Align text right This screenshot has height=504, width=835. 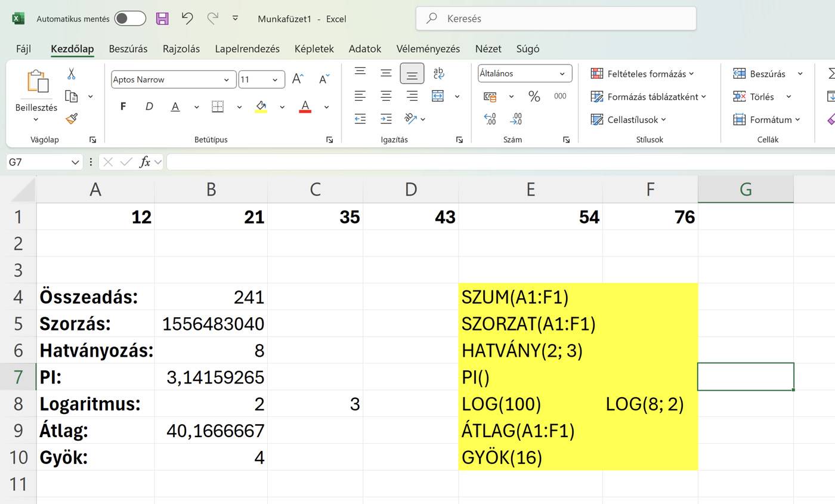point(412,96)
